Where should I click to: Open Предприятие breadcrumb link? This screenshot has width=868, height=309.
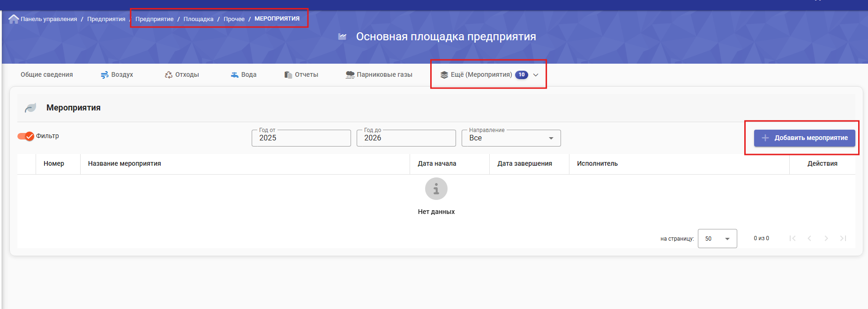point(154,19)
